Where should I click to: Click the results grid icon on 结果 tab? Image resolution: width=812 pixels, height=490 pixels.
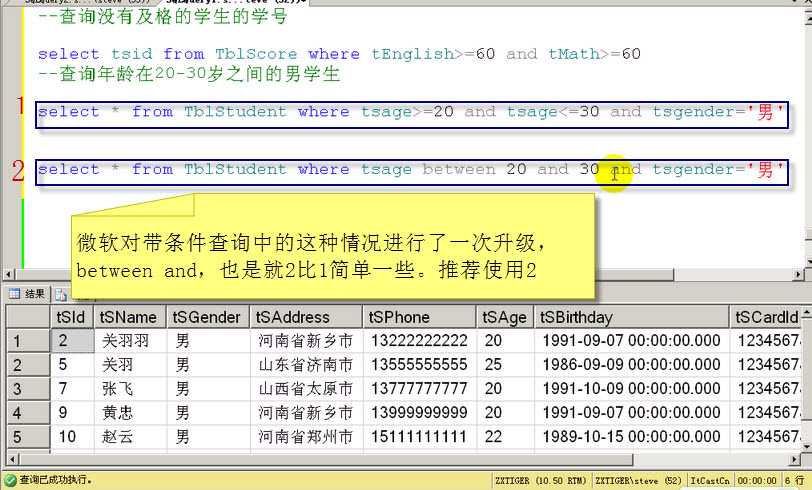point(14,294)
